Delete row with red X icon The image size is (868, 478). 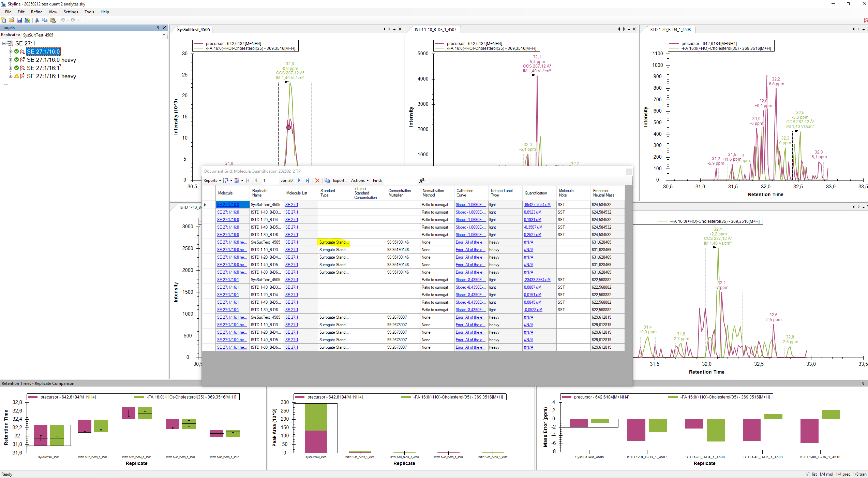tap(317, 180)
